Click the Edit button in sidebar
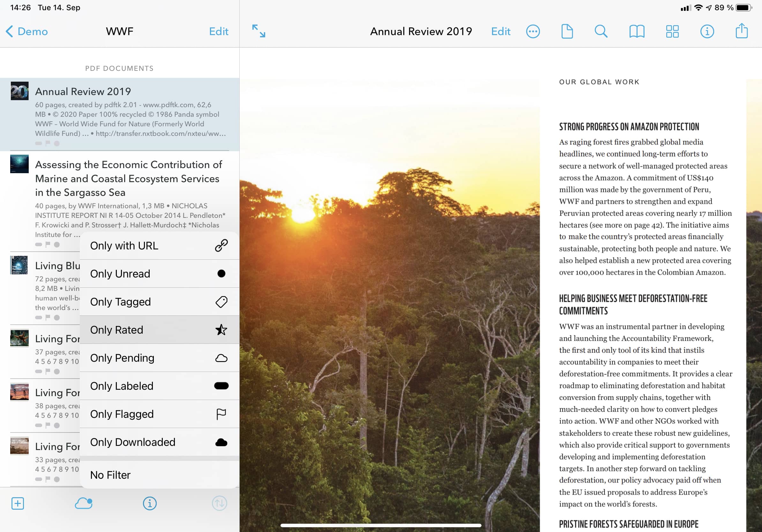This screenshot has height=532, width=762. 219,31
